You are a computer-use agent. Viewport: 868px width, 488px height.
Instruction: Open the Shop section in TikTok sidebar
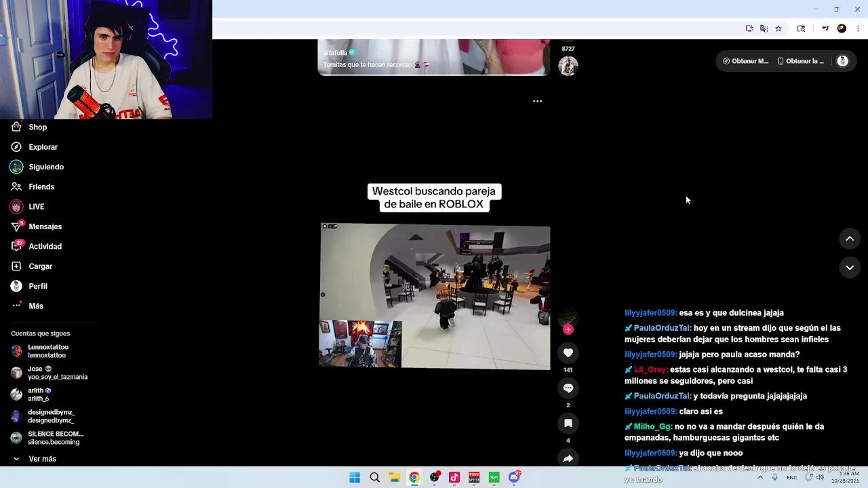pyautogui.click(x=29, y=127)
